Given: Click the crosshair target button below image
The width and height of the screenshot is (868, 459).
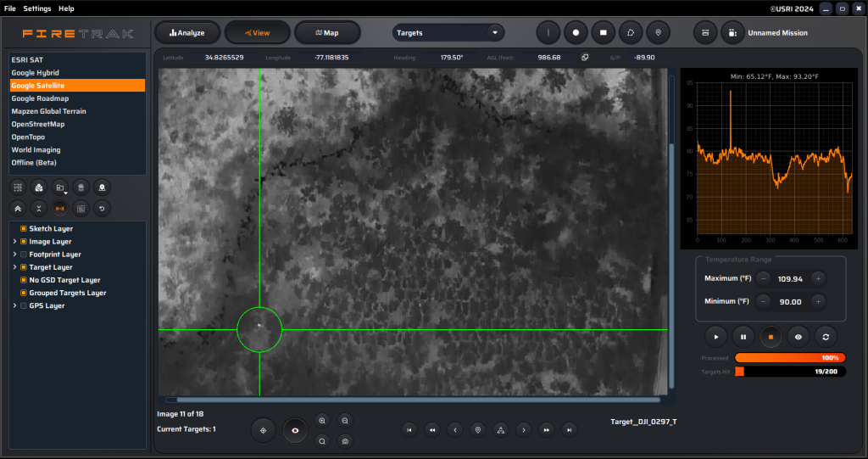Looking at the screenshot, I should pyautogui.click(x=263, y=431).
